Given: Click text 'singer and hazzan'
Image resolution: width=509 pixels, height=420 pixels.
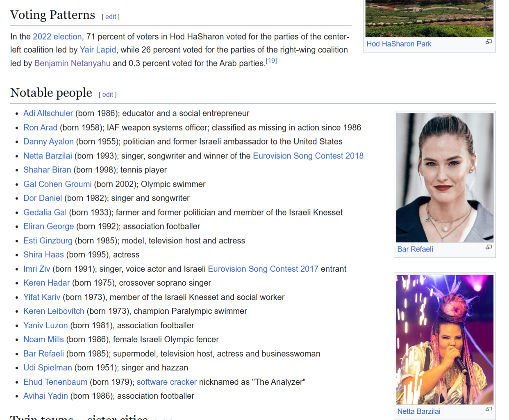Looking at the screenshot, I should (x=155, y=368).
